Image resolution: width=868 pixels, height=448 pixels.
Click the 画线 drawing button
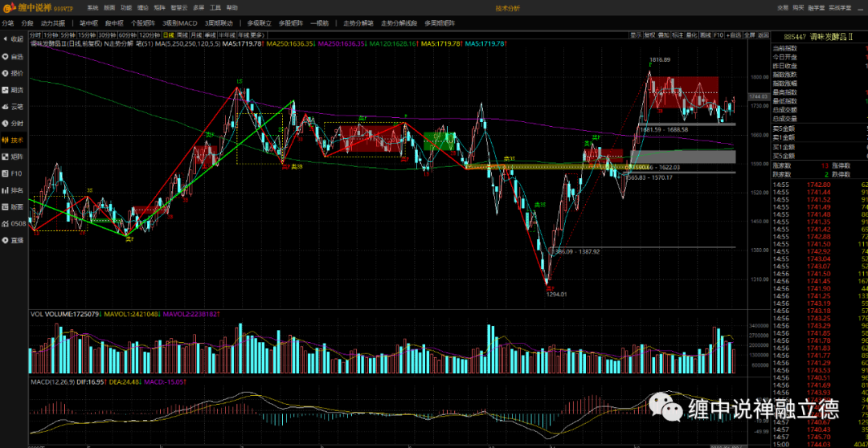pyautogui.click(x=706, y=35)
